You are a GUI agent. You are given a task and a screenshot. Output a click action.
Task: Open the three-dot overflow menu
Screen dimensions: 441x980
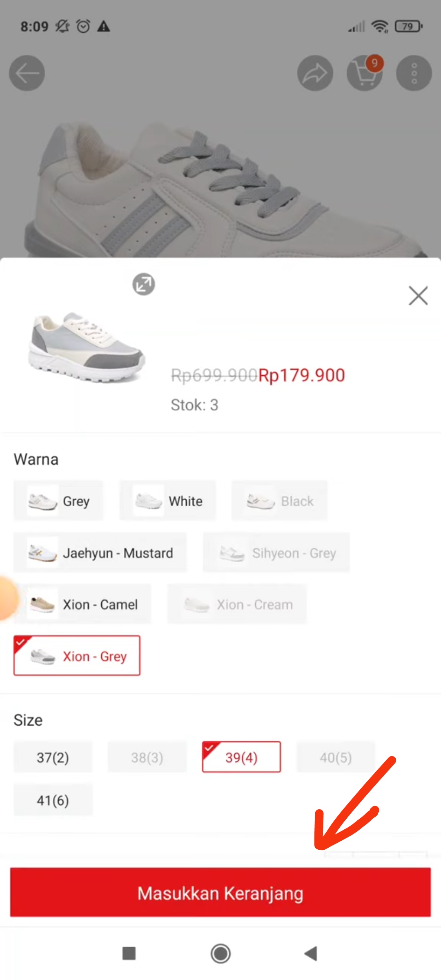414,73
